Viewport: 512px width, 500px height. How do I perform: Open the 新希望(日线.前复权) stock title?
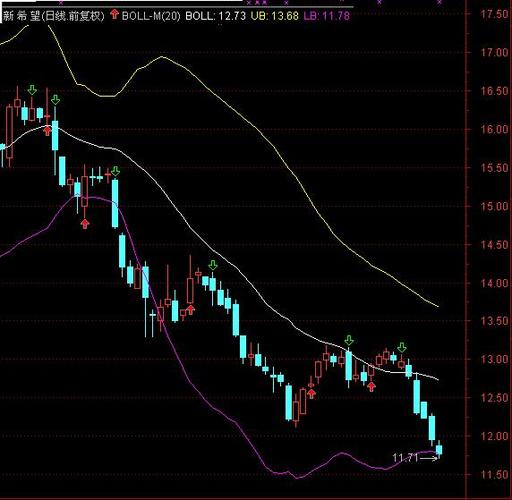(53, 16)
